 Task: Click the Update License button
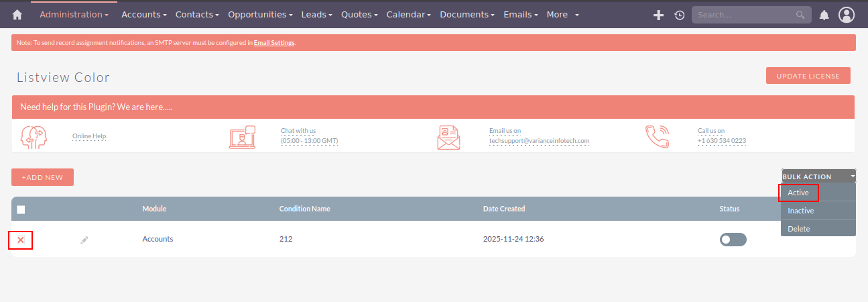click(x=808, y=76)
